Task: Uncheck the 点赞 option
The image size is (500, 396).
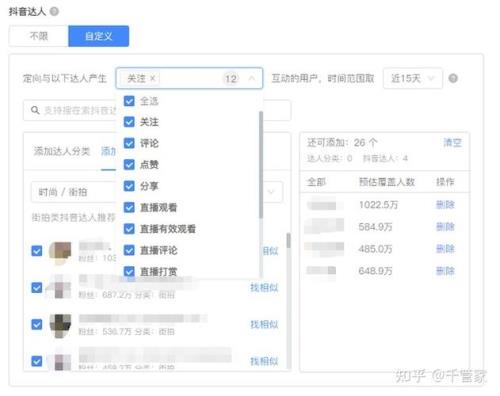Action: (x=129, y=165)
